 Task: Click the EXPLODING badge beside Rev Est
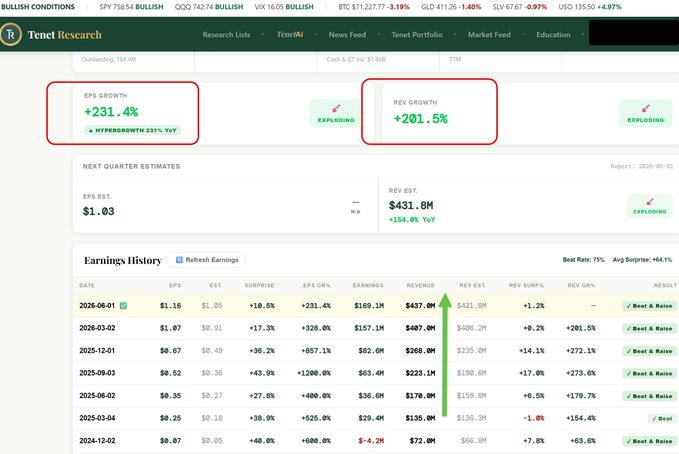click(650, 206)
